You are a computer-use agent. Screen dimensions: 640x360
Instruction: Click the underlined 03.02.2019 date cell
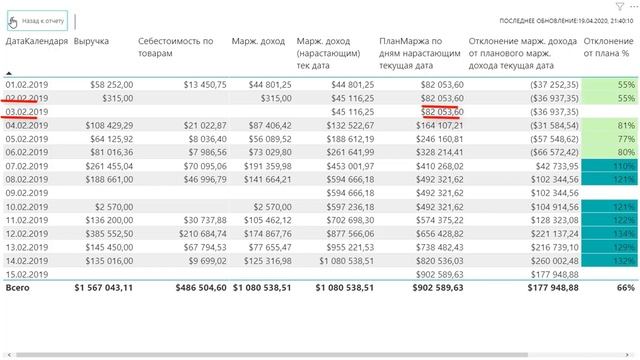[27, 112]
